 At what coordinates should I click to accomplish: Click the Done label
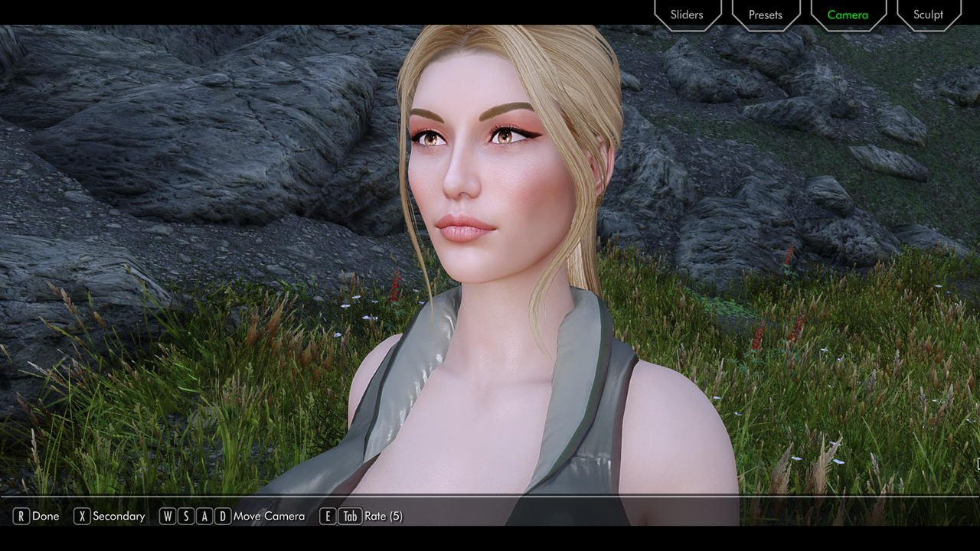46,517
